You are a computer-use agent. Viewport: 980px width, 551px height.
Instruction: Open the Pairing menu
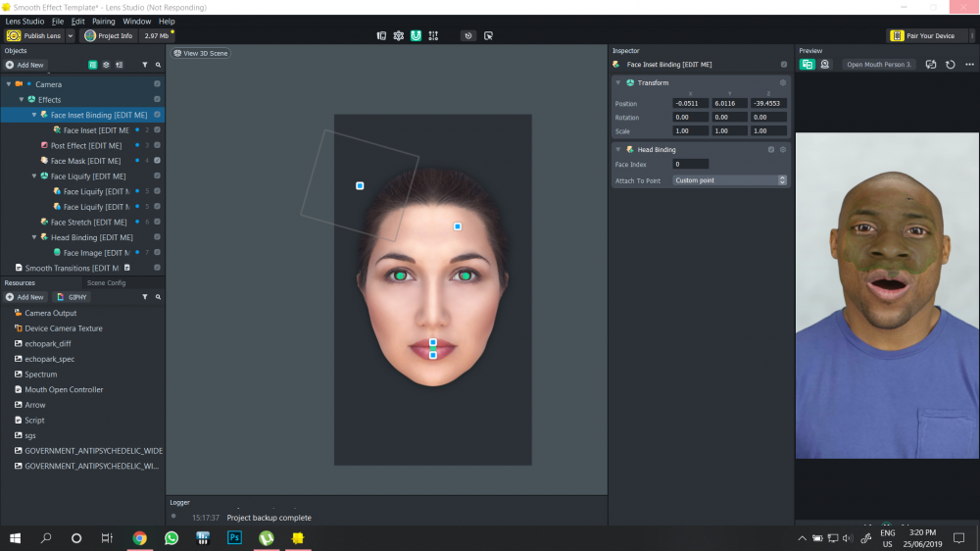click(x=103, y=21)
